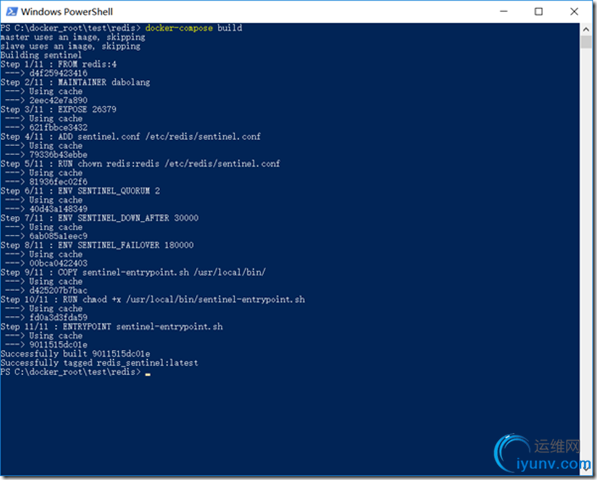The width and height of the screenshot is (597, 480).
Task: Click 'Step 9/11 : COPY sentinel-entrypoint.sh' line
Action: [133, 273]
